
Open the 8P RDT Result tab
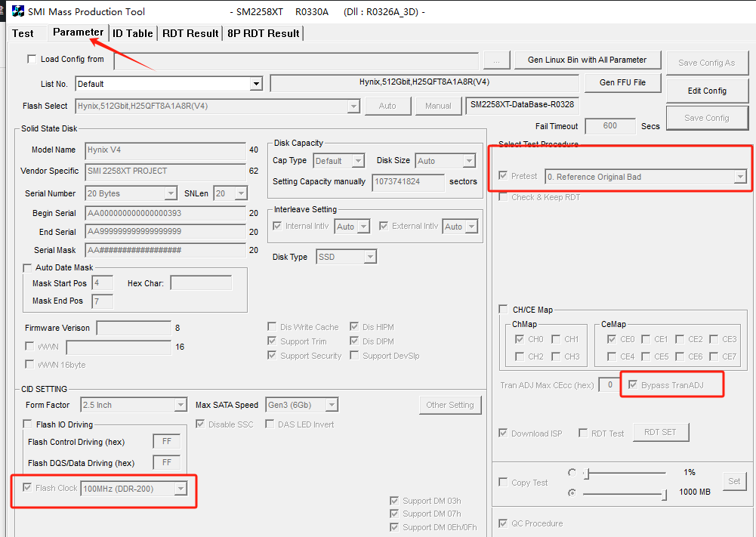pyautogui.click(x=264, y=33)
